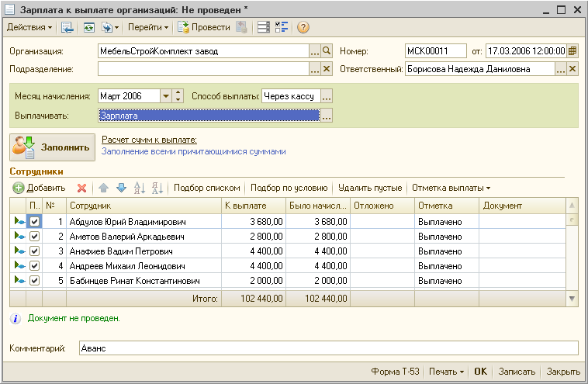This screenshot has width=588, height=384.
Task: Clear the Ответственный field
Action: pyautogui.click(x=572, y=69)
